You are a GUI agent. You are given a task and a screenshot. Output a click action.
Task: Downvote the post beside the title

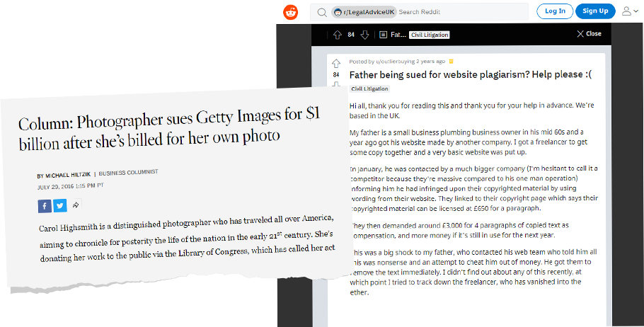click(336, 84)
